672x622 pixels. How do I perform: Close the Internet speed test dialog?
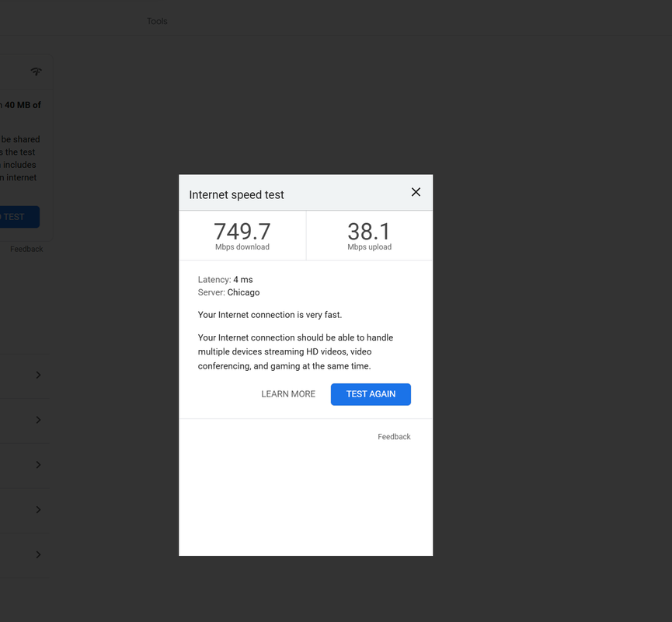click(x=416, y=192)
